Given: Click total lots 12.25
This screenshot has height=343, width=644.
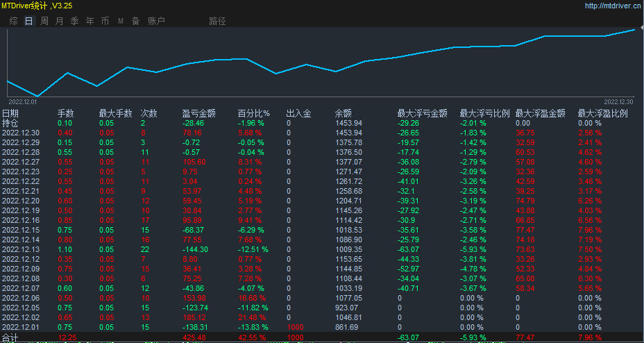Looking at the screenshot, I should pyautogui.click(x=67, y=337).
